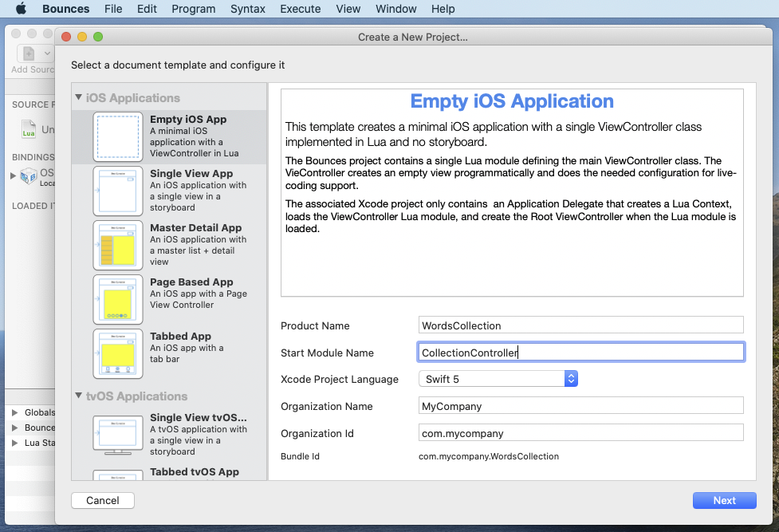Open the Execute menu
The width and height of the screenshot is (779, 532).
301,9
